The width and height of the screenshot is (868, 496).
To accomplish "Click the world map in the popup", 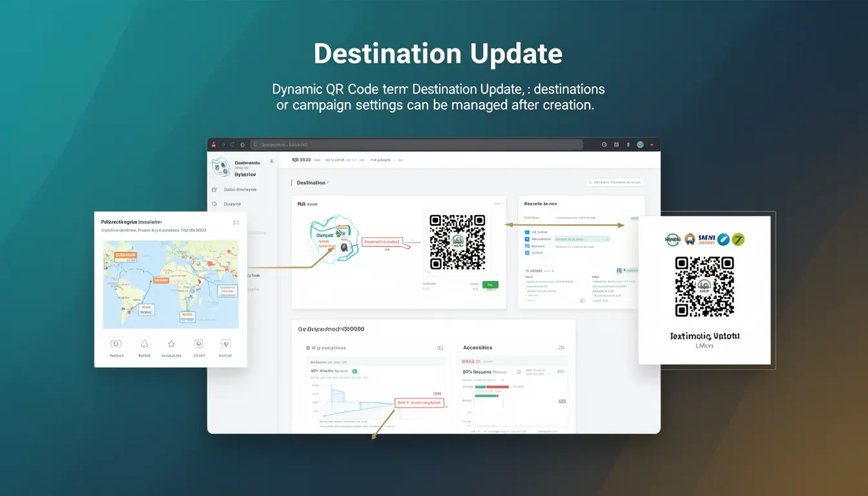I will point(171,284).
